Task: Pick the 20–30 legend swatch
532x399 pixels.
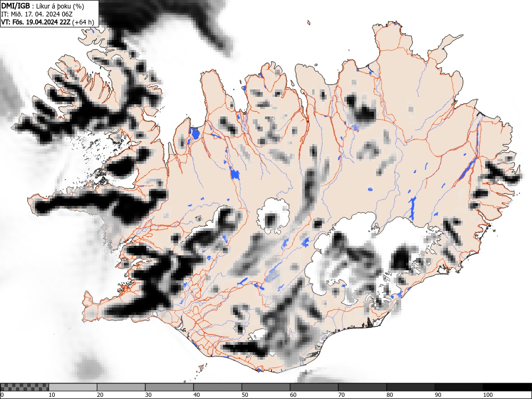Action: (x=121, y=387)
